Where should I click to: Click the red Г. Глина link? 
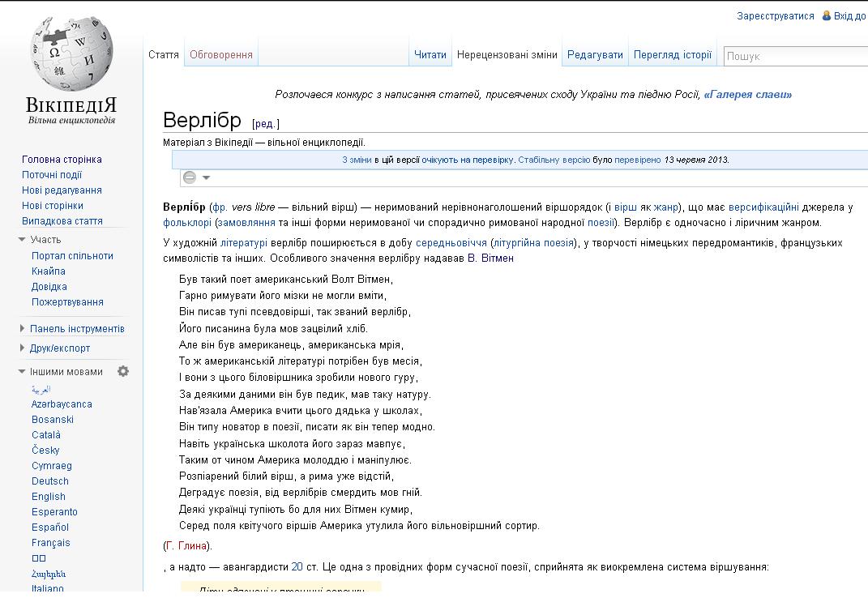pyautogui.click(x=186, y=546)
